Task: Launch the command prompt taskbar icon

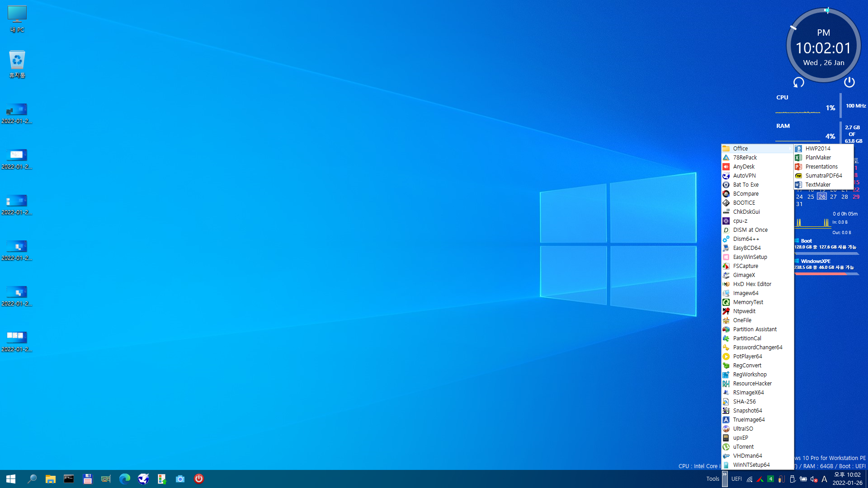Action: pos(69,479)
